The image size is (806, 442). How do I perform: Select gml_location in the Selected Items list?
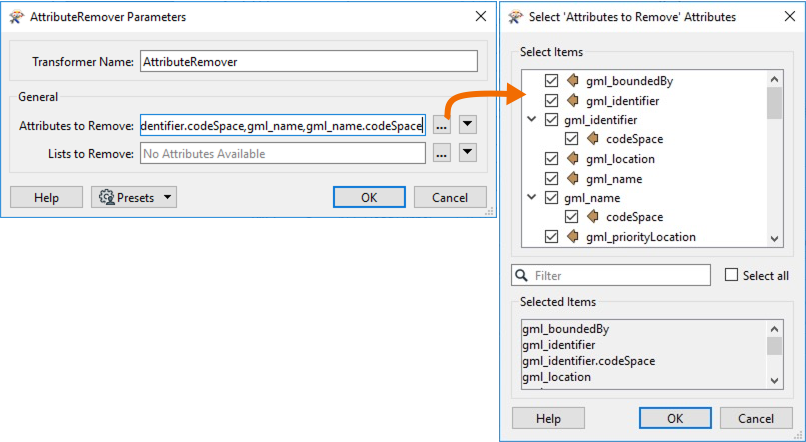556,377
